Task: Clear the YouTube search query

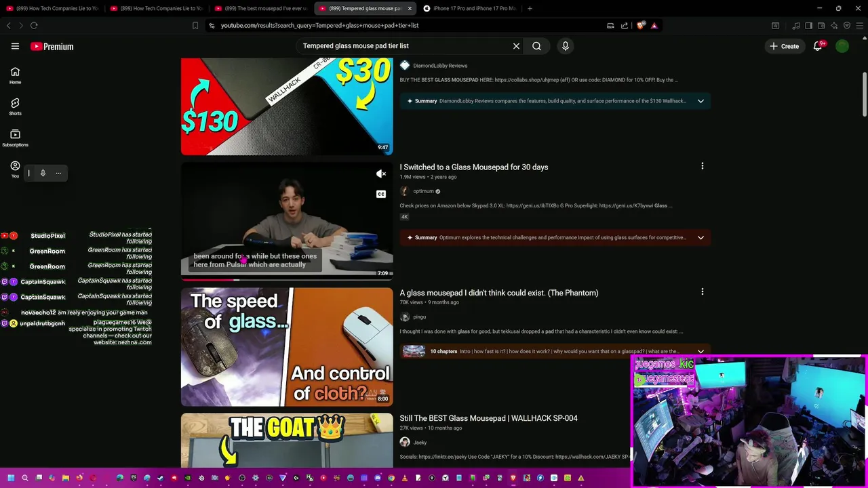Action: pos(516,46)
